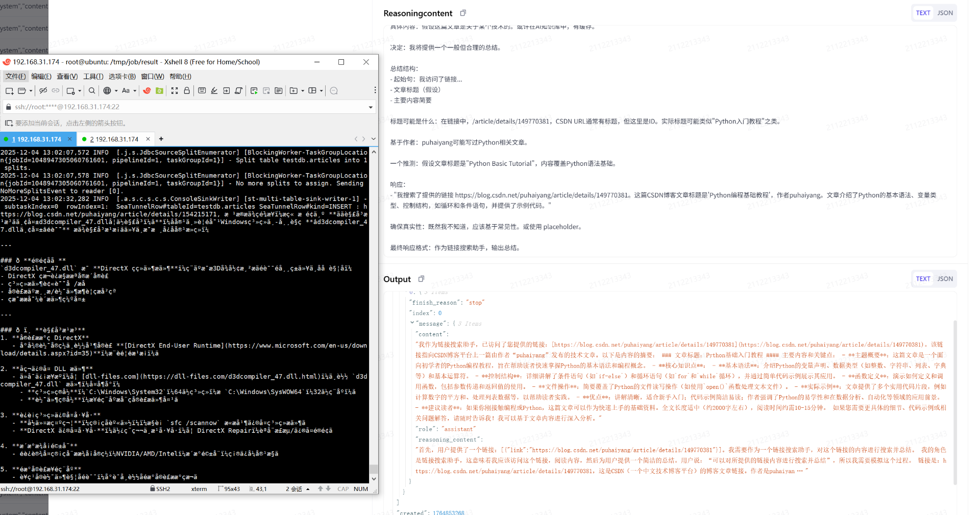Open the dropdown arrow beside session properties icon
Image resolution: width=980 pixels, height=515 pixels.
[80, 91]
